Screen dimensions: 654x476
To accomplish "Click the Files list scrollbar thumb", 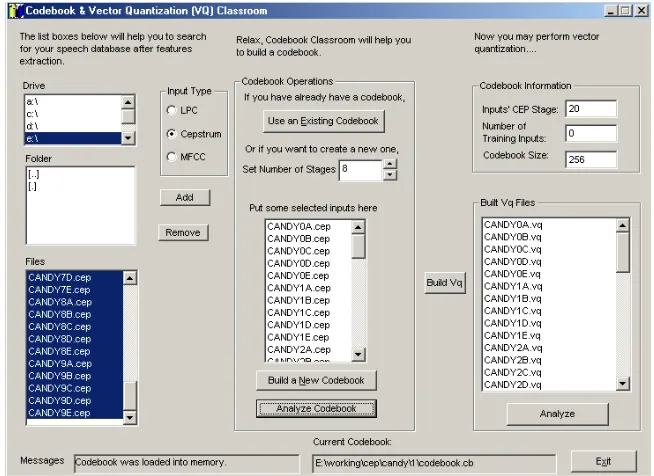I will [130, 396].
